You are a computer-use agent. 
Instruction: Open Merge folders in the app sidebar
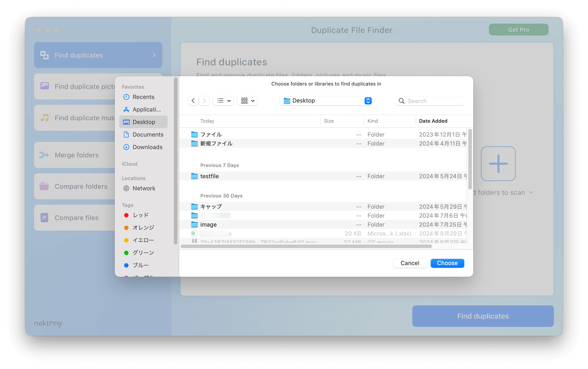click(x=74, y=155)
